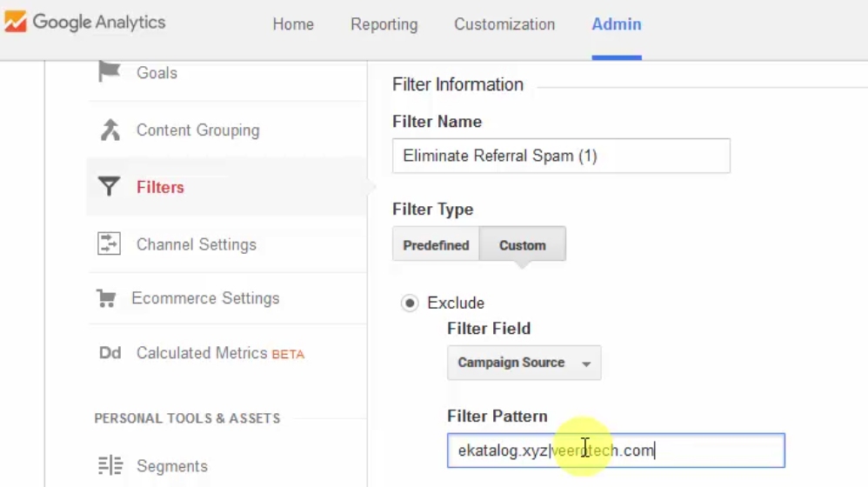Click the PERSONAL TOOLS & ASSETS heading
Image resolution: width=868 pixels, height=487 pixels.
pos(187,418)
